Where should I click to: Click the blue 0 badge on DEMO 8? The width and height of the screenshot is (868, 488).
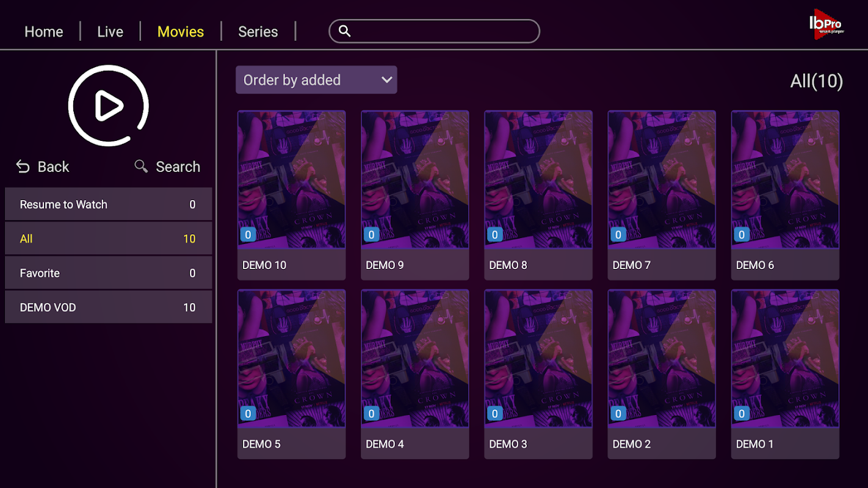[x=494, y=235]
